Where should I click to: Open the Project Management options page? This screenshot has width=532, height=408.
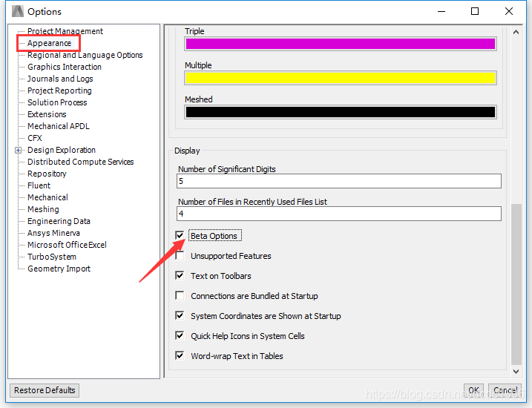click(65, 31)
